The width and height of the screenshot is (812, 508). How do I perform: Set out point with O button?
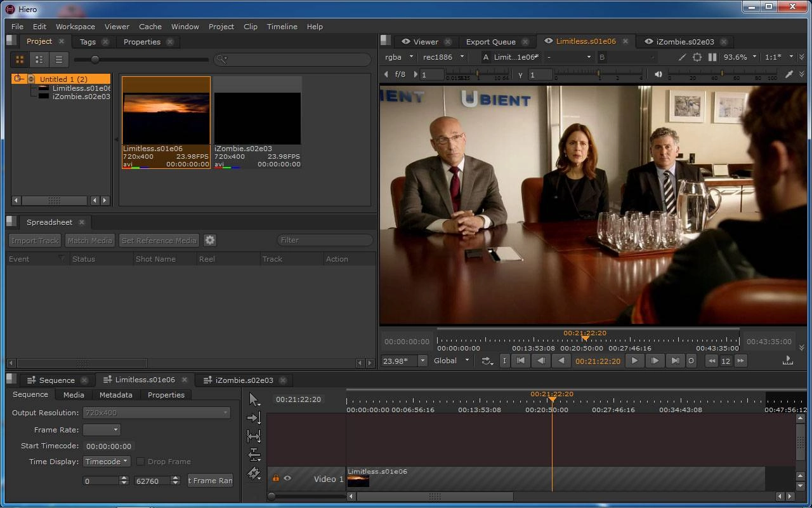coord(691,361)
